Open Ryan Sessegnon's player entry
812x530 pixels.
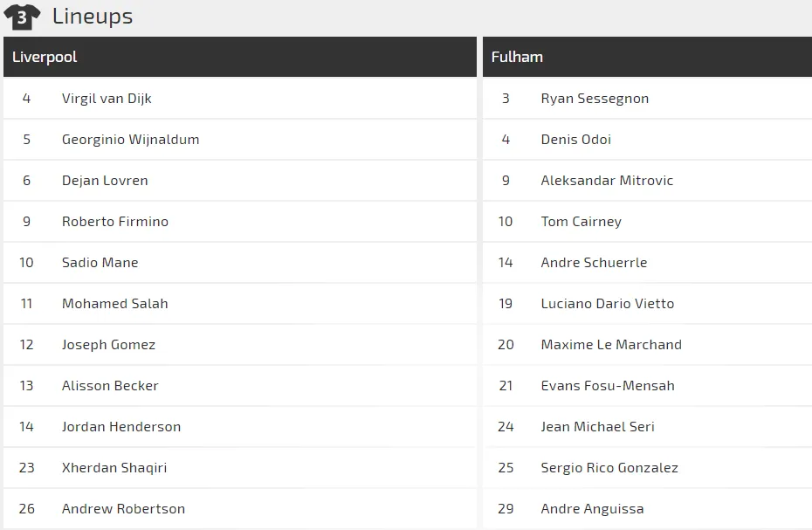pos(595,99)
